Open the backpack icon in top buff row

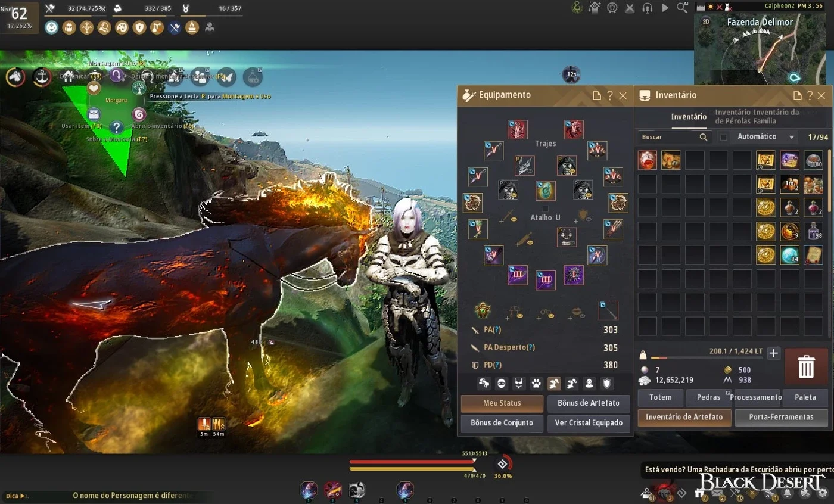click(69, 27)
